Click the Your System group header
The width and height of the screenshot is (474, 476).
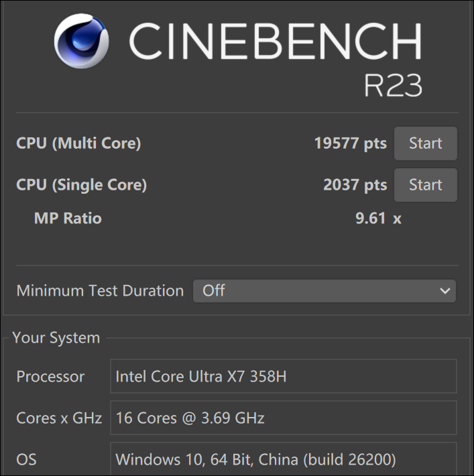pos(56,338)
